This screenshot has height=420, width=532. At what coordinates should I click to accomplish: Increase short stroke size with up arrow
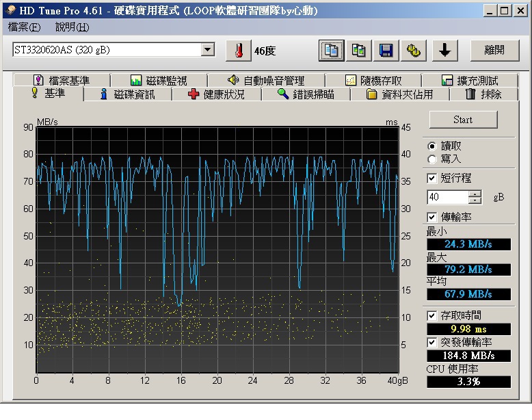(x=475, y=194)
